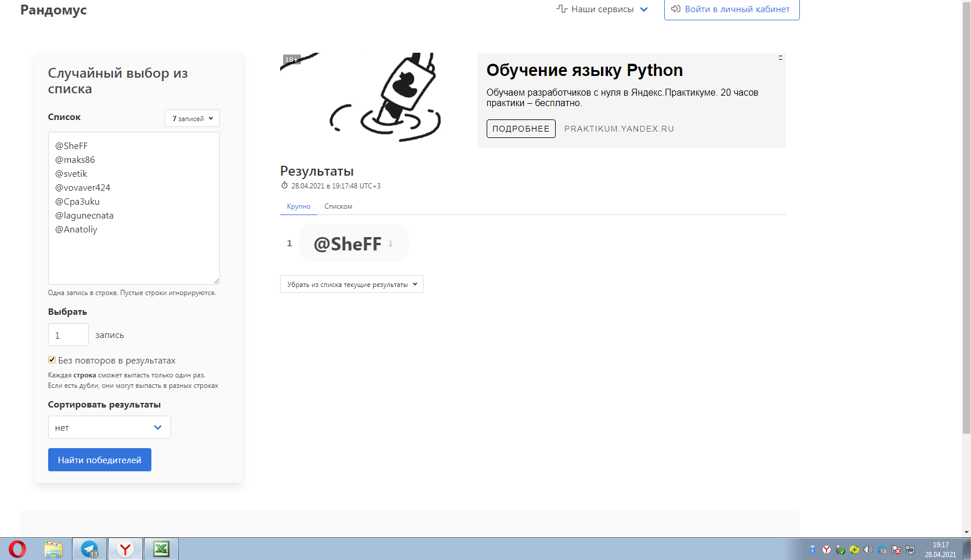This screenshot has width=971, height=560.
Task: Open Opera browser from taskbar
Action: (x=17, y=549)
